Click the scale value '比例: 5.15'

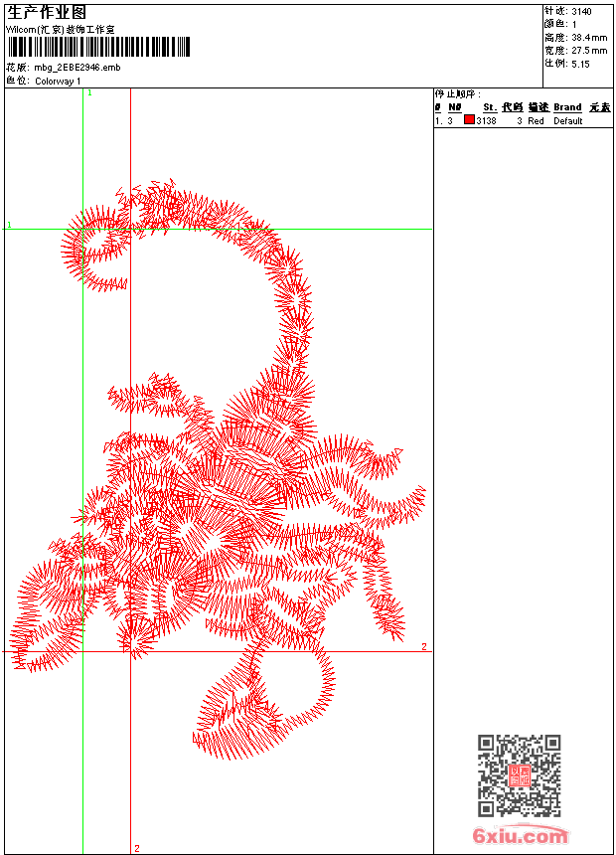click(x=567, y=64)
